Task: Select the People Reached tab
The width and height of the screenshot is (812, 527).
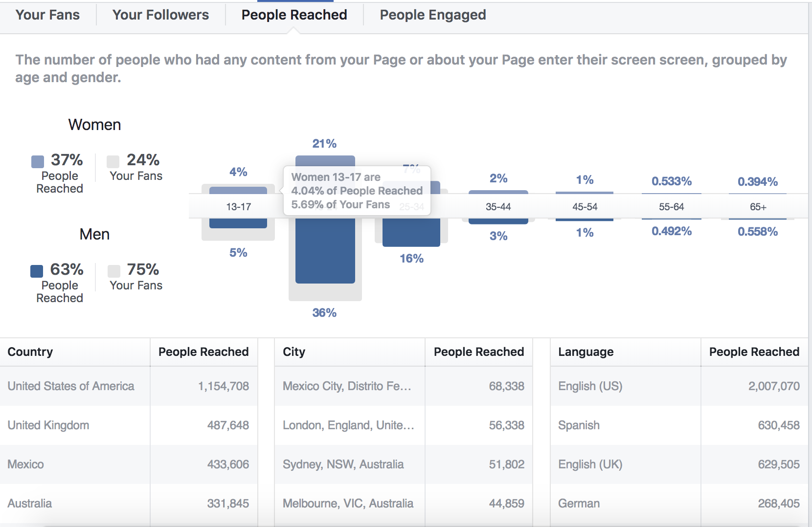Action: pos(294,15)
